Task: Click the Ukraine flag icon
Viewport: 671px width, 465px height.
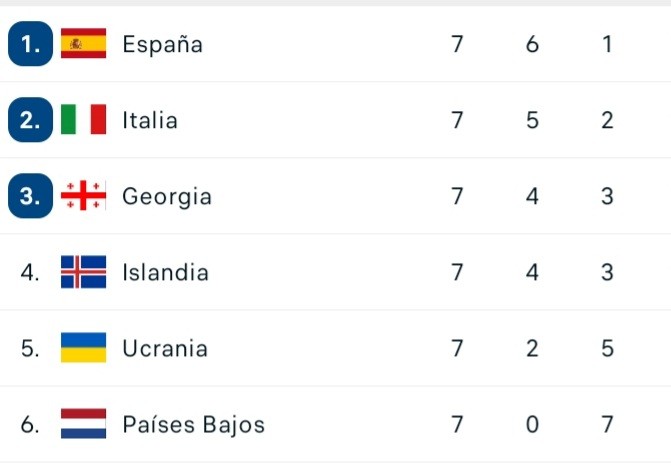Action: click(83, 348)
